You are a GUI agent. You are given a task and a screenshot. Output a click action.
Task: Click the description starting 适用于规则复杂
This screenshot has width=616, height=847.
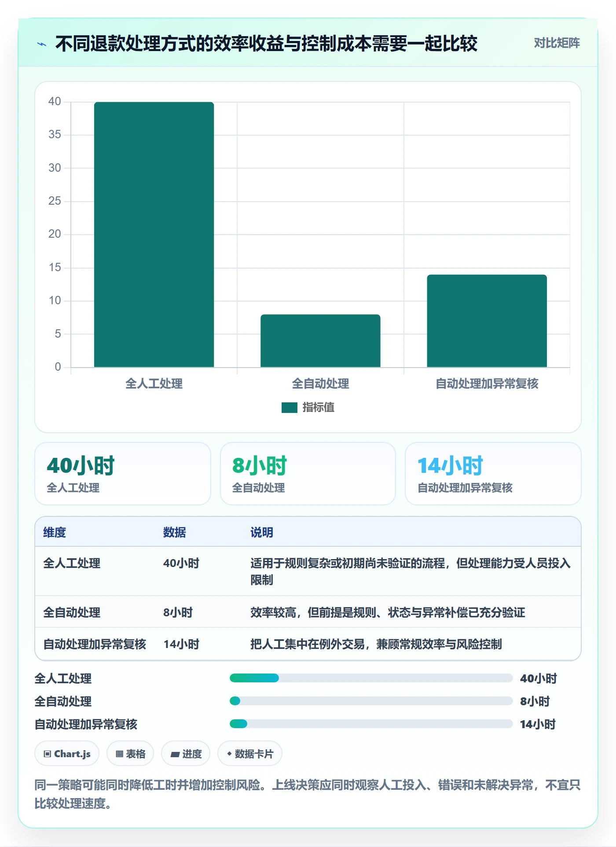pyautogui.click(x=411, y=571)
